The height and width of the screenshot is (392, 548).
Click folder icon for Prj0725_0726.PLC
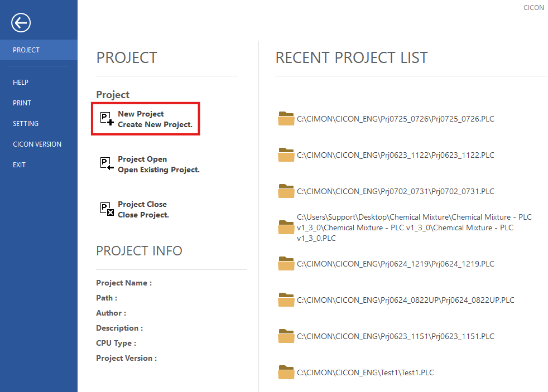(x=286, y=119)
